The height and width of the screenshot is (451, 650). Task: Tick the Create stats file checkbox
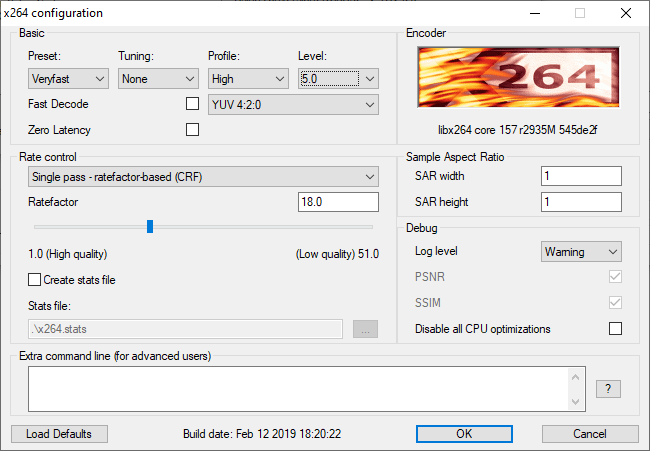(x=34, y=280)
